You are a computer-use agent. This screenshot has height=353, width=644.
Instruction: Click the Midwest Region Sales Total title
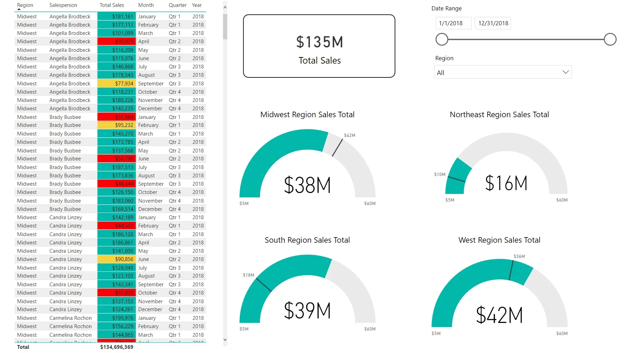pyautogui.click(x=307, y=114)
